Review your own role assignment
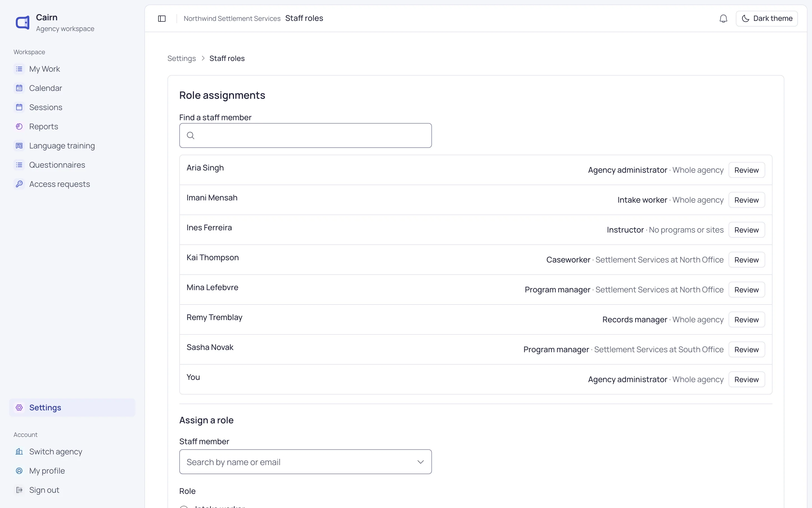The width and height of the screenshot is (812, 508). click(x=746, y=379)
